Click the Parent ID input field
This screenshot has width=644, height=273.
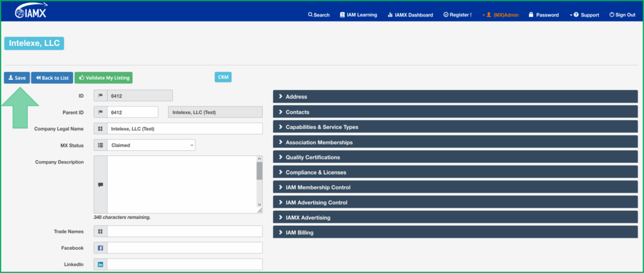133,112
